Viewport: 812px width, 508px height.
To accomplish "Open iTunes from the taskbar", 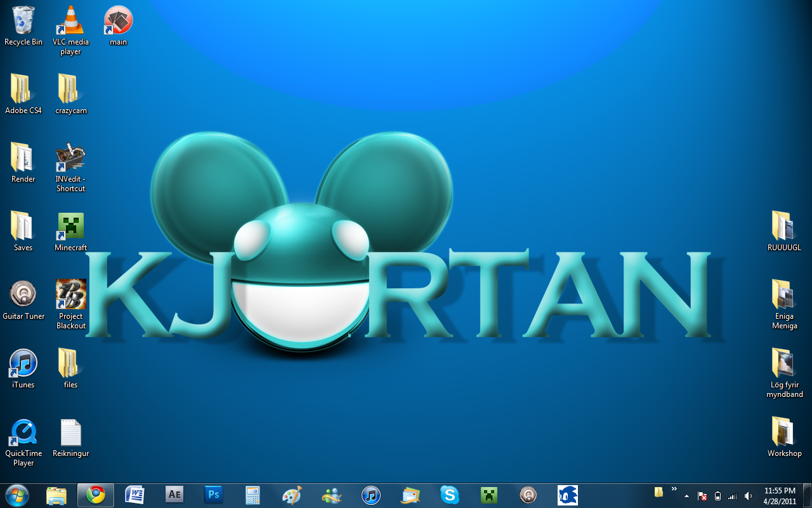I will click(x=371, y=495).
